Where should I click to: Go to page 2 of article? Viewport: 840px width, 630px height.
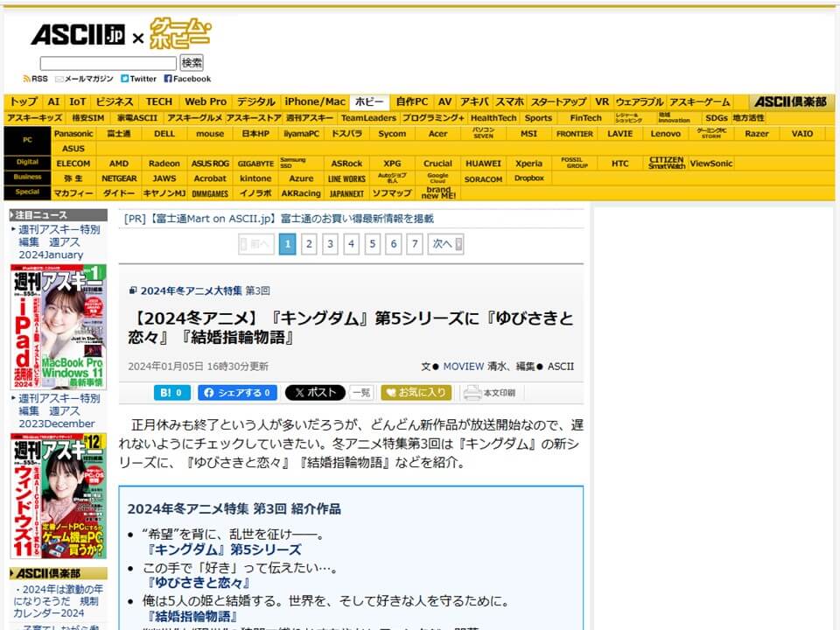(x=309, y=244)
